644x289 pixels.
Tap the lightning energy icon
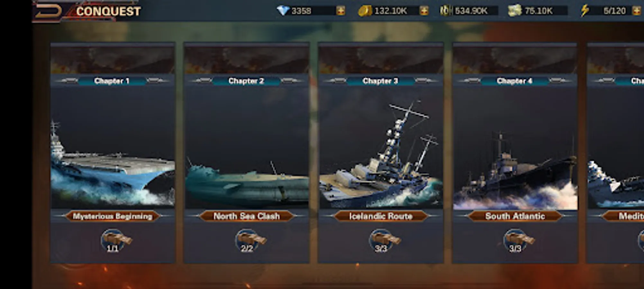click(x=585, y=11)
